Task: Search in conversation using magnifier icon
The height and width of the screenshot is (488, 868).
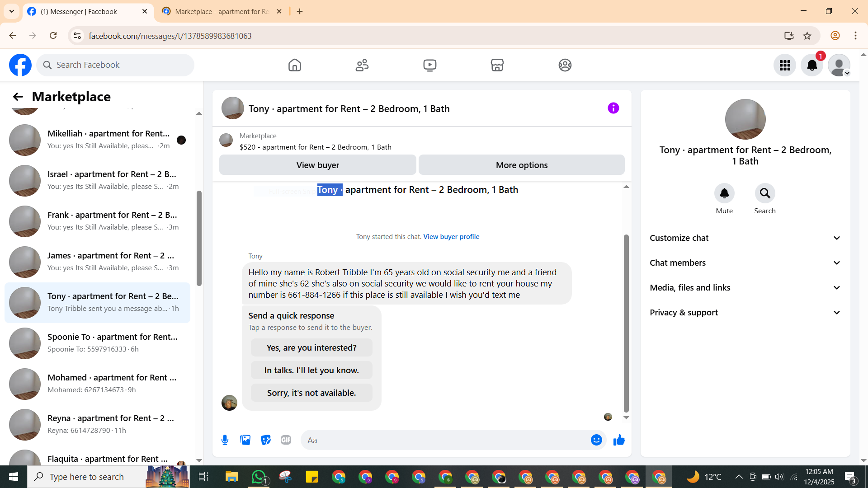Action: (x=764, y=193)
